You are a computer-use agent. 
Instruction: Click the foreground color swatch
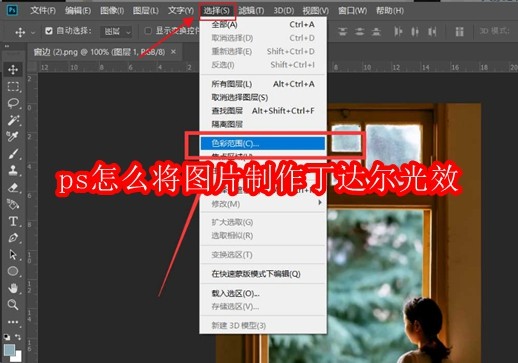pyautogui.click(x=9, y=350)
